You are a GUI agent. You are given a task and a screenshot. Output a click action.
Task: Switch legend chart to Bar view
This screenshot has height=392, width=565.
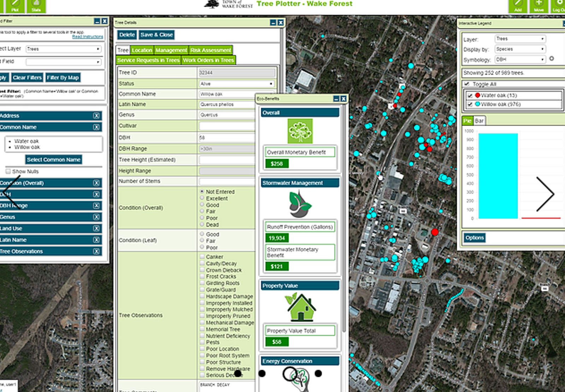(x=479, y=120)
